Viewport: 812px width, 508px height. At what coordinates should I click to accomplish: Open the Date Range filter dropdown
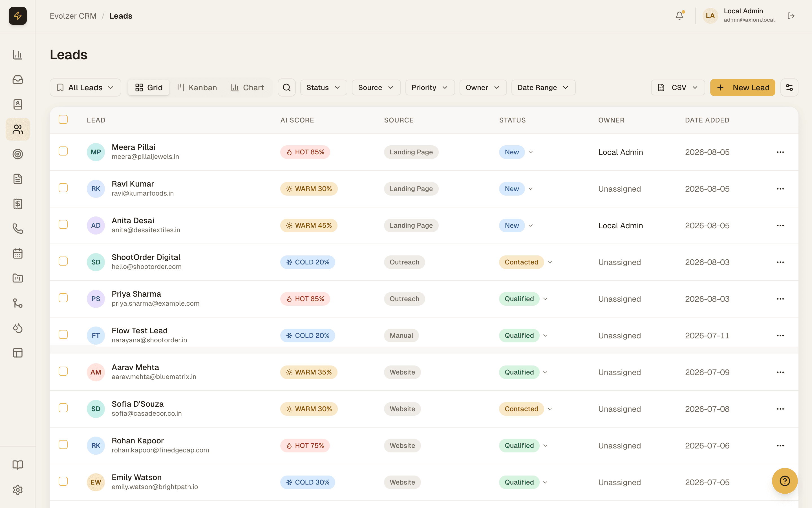coord(543,88)
